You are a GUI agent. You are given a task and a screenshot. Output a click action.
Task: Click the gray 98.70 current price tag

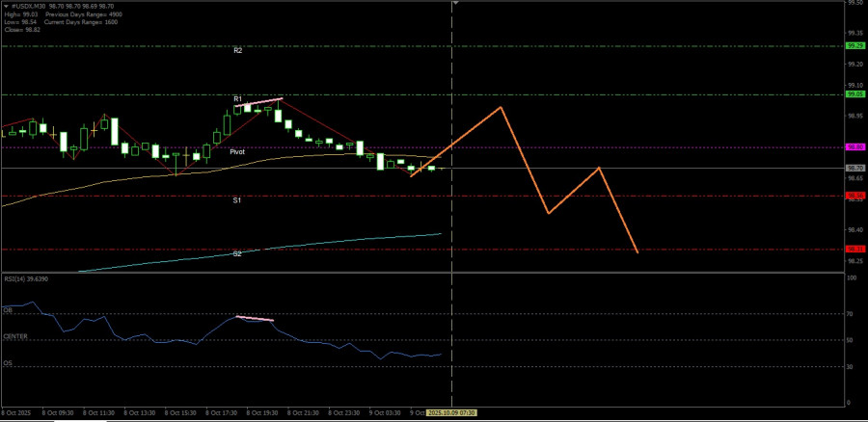[854, 168]
